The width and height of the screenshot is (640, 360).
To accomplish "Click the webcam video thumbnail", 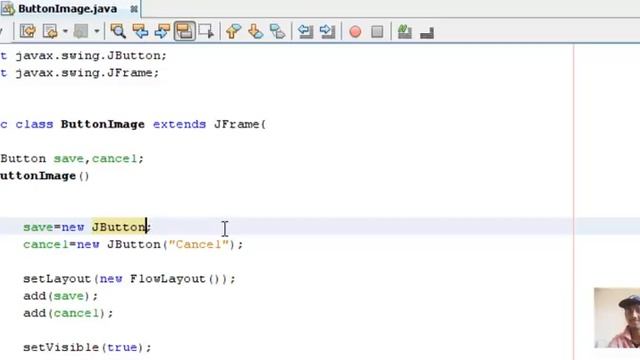I will (x=617, y=318).
